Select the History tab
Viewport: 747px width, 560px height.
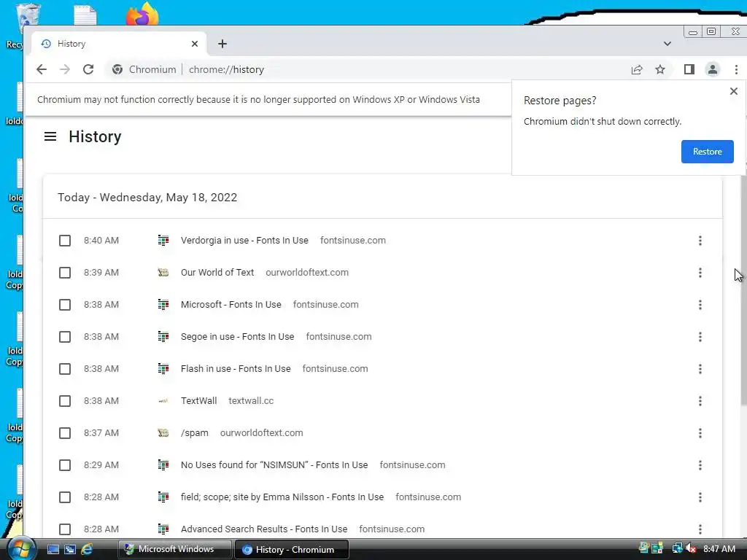[119, 44]
